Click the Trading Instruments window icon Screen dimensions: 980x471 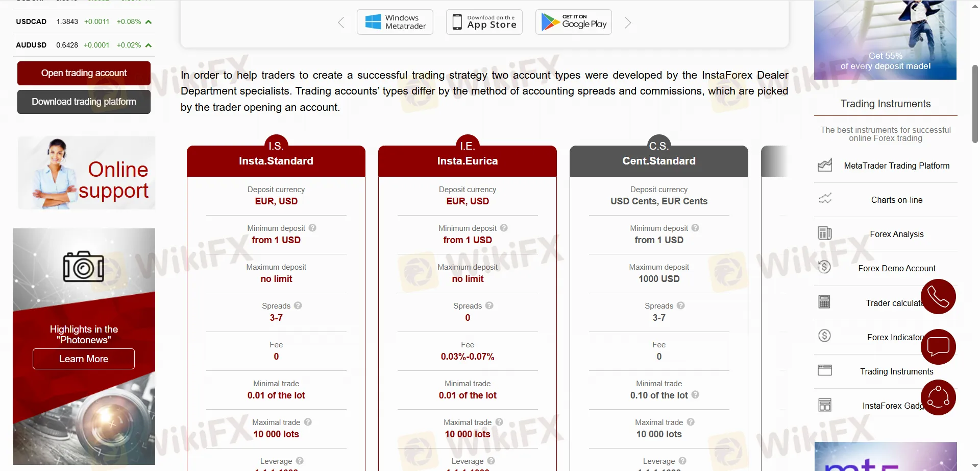[825, 370]
